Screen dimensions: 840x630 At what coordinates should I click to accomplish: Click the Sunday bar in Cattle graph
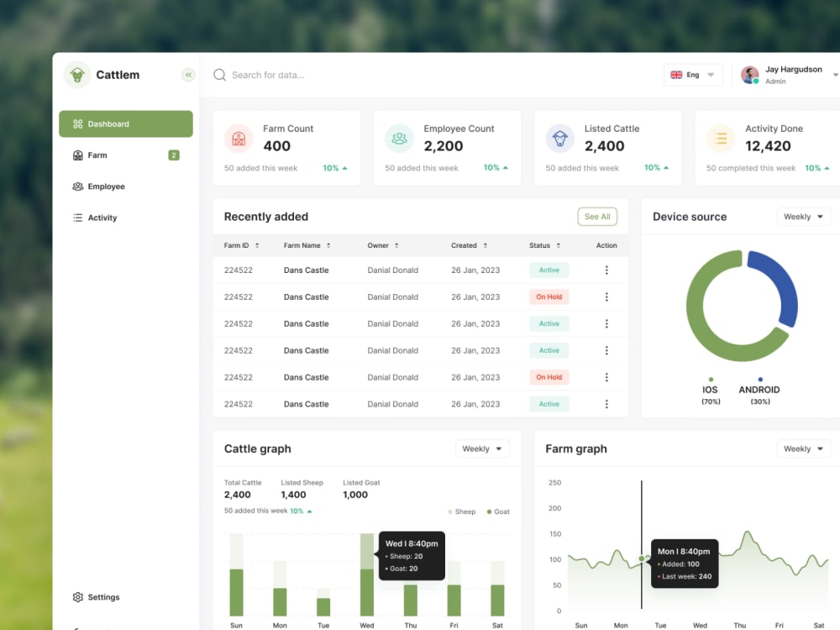236,575
